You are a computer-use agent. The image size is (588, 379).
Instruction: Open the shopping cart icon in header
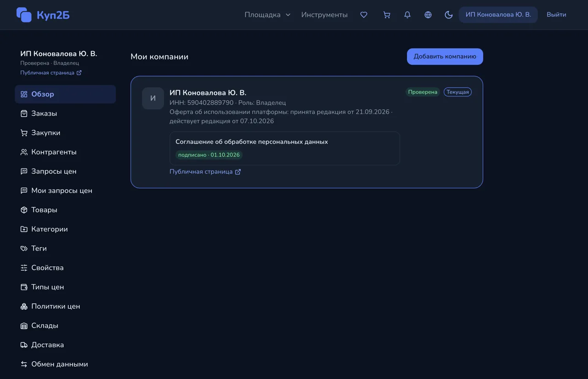387,15
